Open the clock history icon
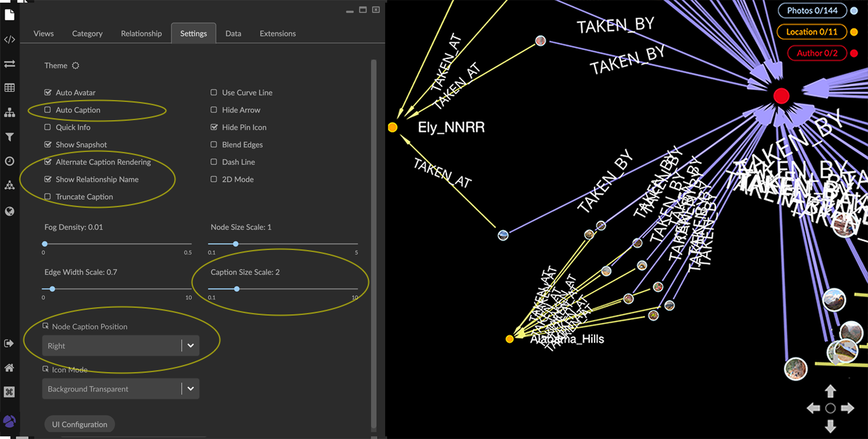The width and height of the screenshot is (868, 439). [x=9, y=161]
